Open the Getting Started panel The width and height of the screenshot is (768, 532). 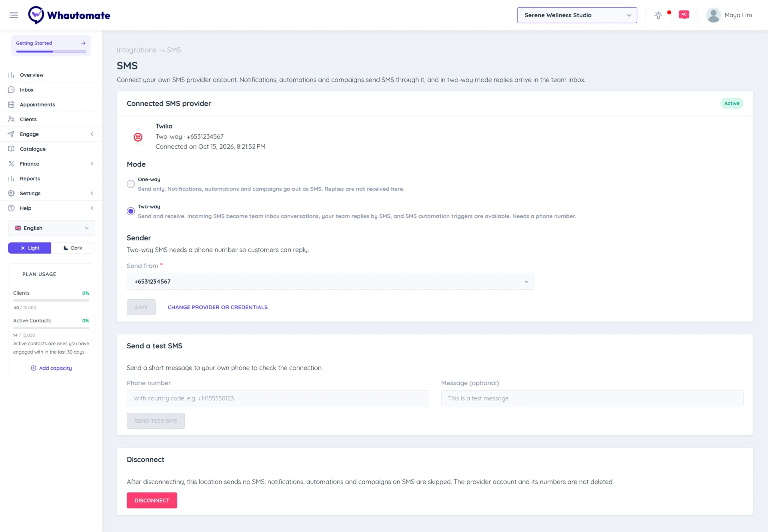click(x=51, y=46)
